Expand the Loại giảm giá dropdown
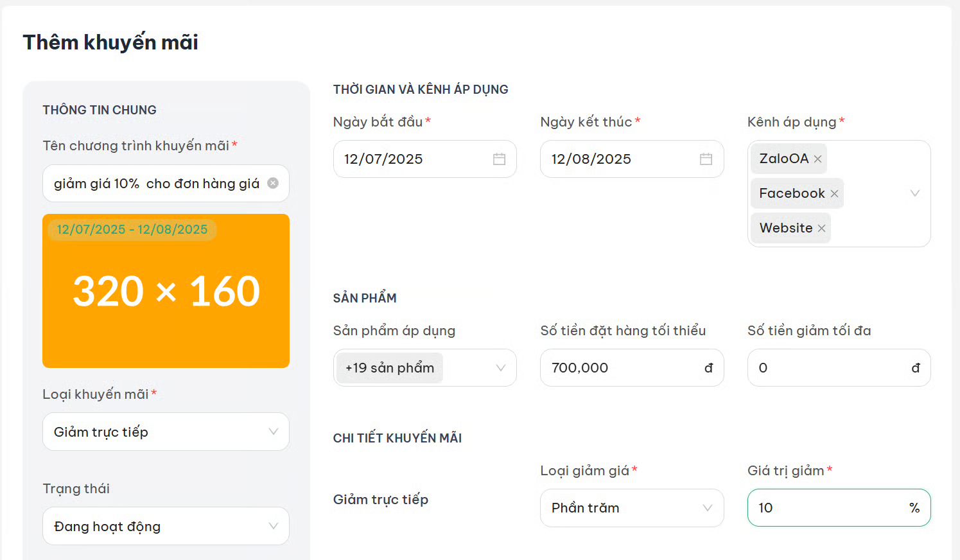 coord(707,508)
